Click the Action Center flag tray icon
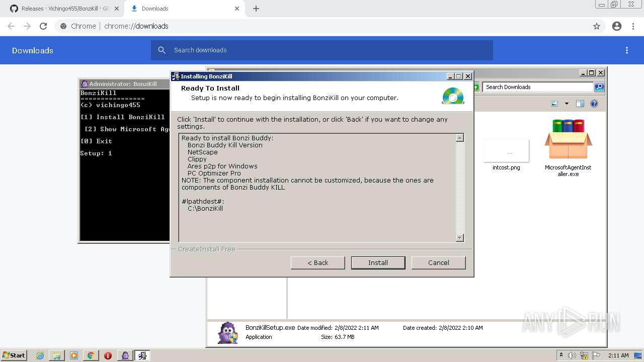This screenshot has height=362, width=644. coord(596,355)
